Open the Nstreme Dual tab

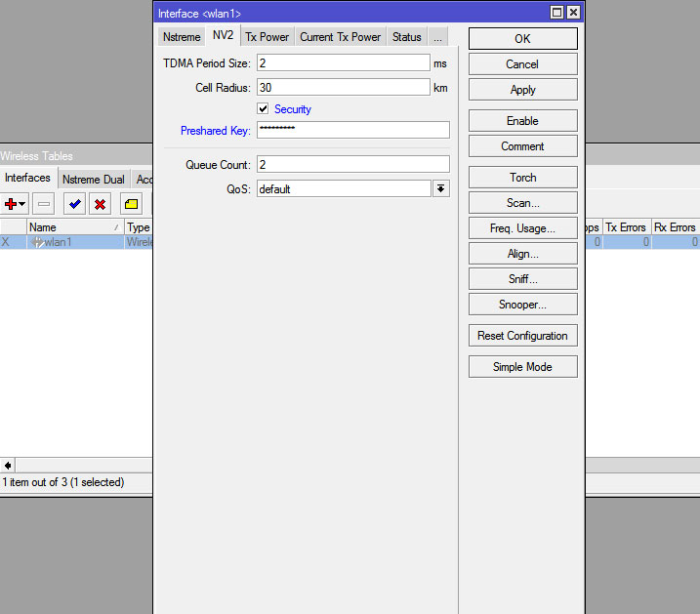pyautogui.click(x=93, y=180)
